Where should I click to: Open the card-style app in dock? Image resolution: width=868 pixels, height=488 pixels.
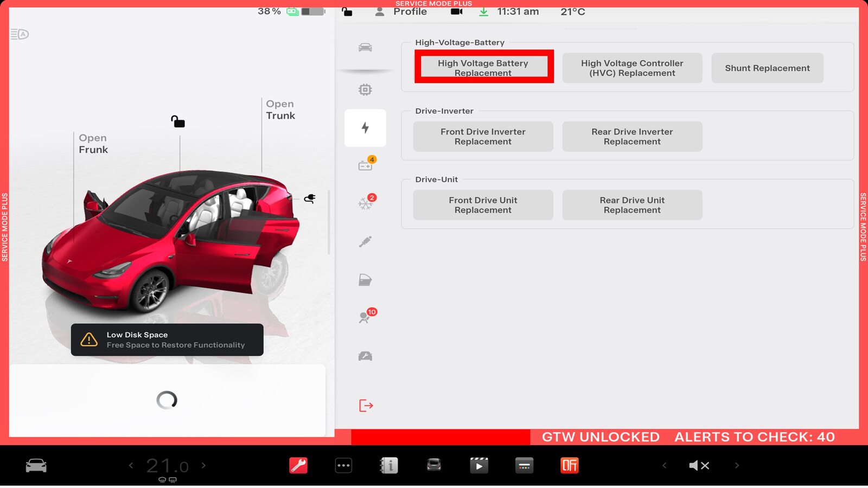tap(524, 465)
